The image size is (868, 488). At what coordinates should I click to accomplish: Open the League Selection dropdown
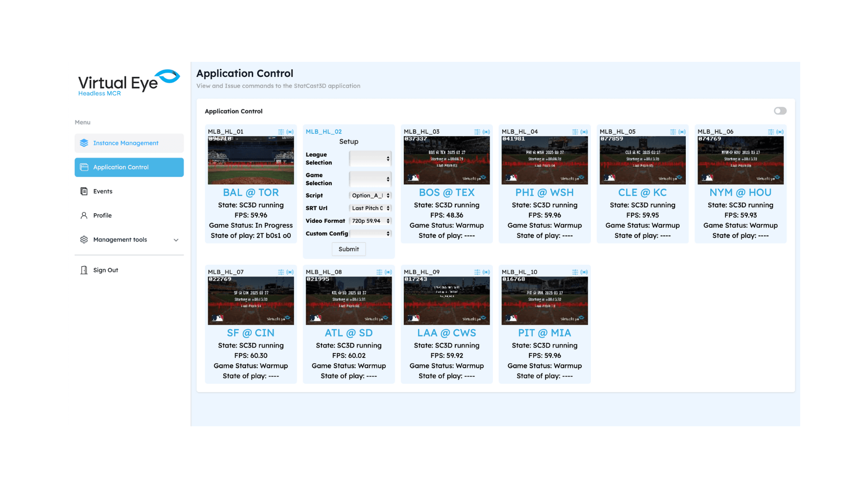coord(370,159)
